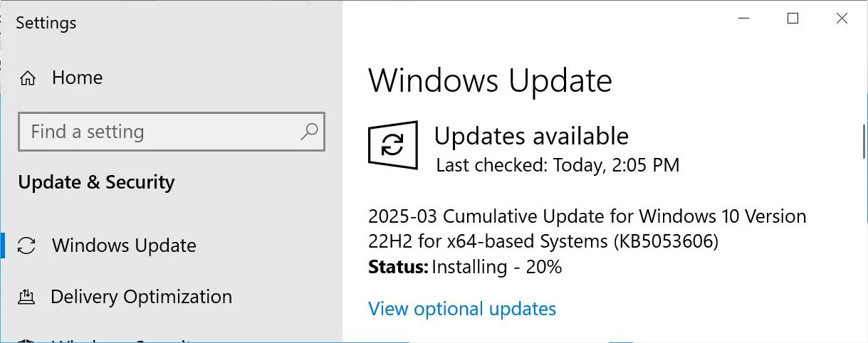
Task: Click the Delivery Optimization sidebar icon
Action: click(x=26, y=297)
